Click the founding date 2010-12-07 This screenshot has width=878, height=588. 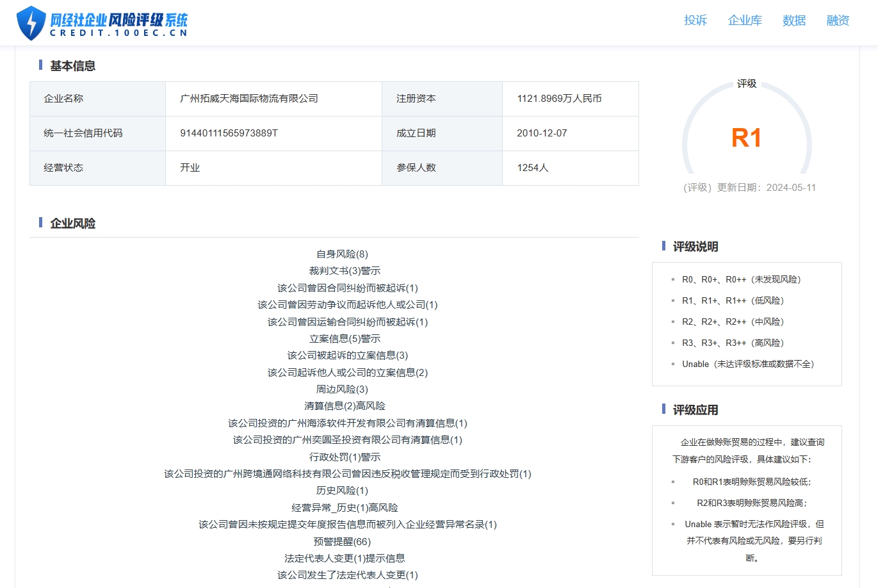[542, 133]
